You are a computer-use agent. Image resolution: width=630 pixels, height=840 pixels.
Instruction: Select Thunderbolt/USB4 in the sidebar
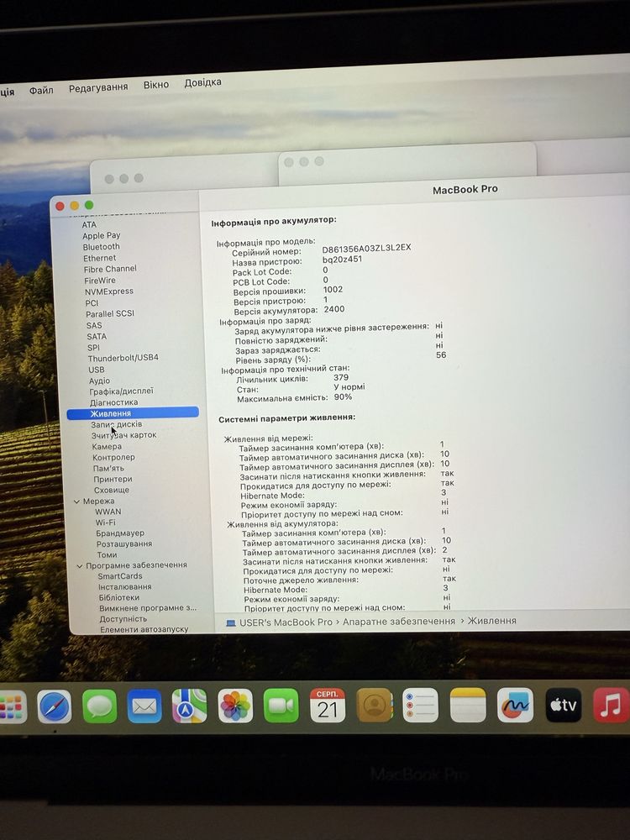(x=123, y=358)
